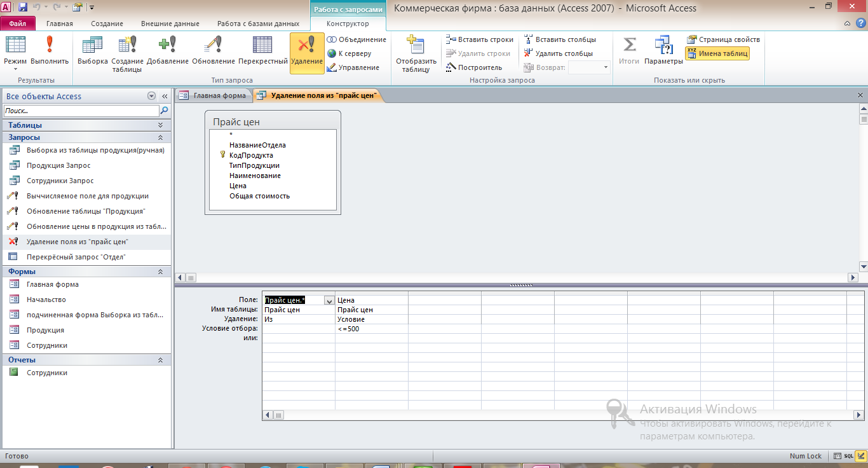This screenshot has width=868, height=468.
Task: Click Управление data-definition query
Action: click(x=353, y=67)
